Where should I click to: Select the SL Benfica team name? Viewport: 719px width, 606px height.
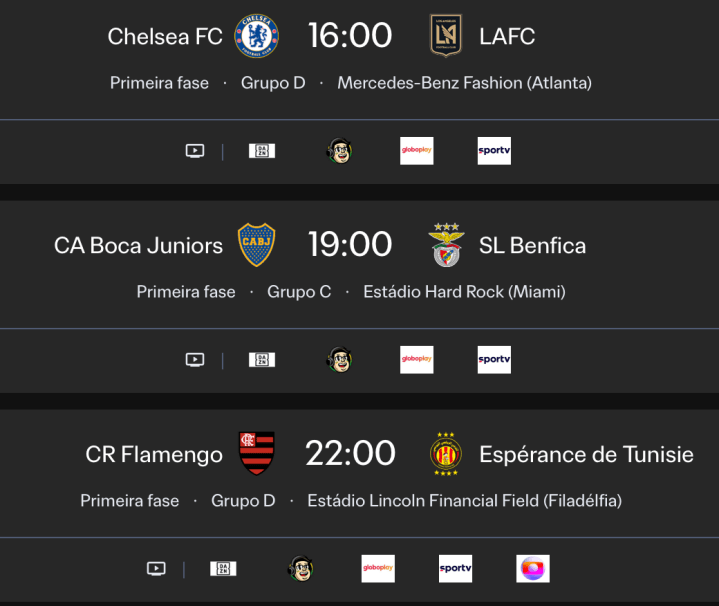[532, 246]
